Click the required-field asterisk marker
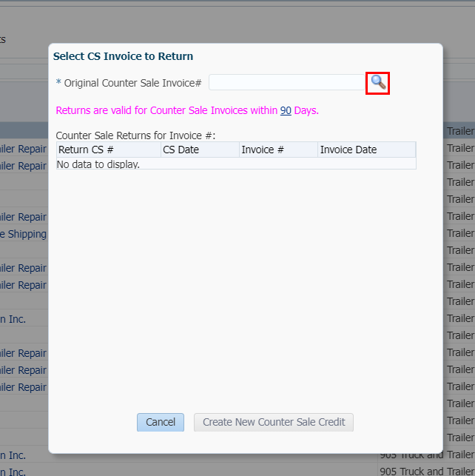 [58, 82]
